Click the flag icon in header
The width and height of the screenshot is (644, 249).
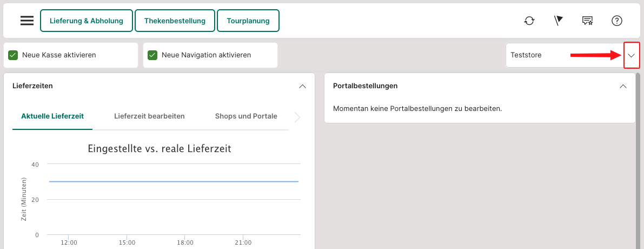[559, 21]
